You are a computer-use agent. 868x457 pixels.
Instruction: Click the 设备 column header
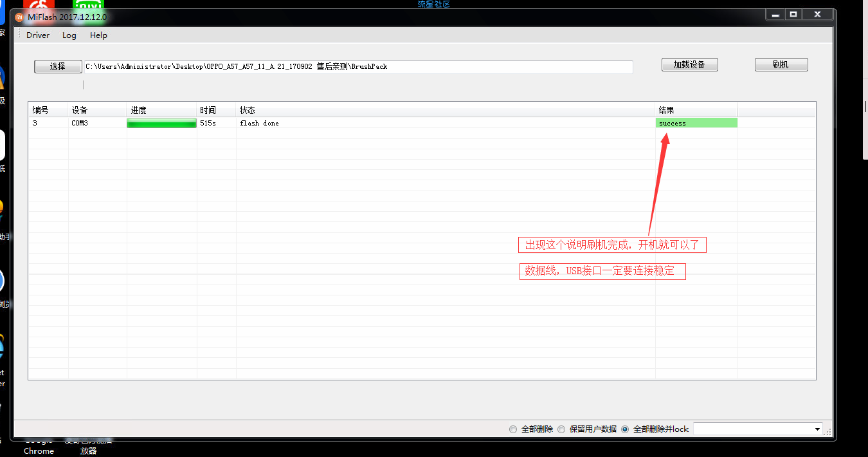tap(98, 110)
